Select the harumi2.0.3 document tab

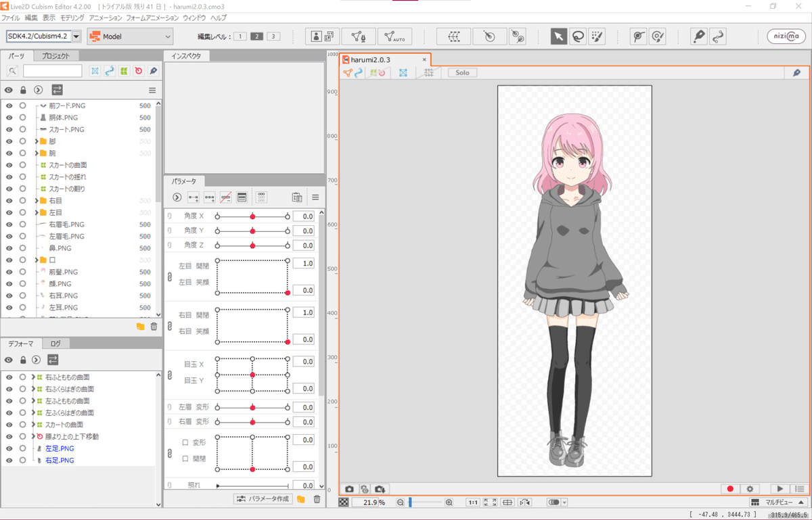[x=384, y=60]
